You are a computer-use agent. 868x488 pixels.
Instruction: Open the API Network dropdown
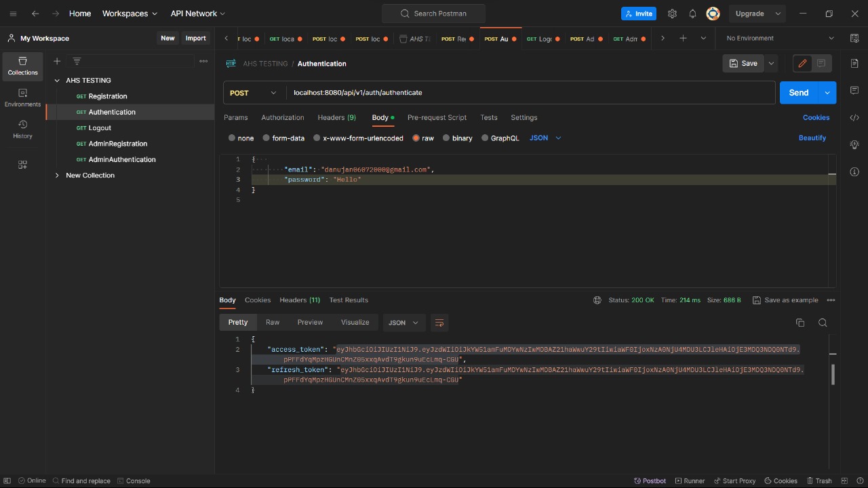point(198,14)
